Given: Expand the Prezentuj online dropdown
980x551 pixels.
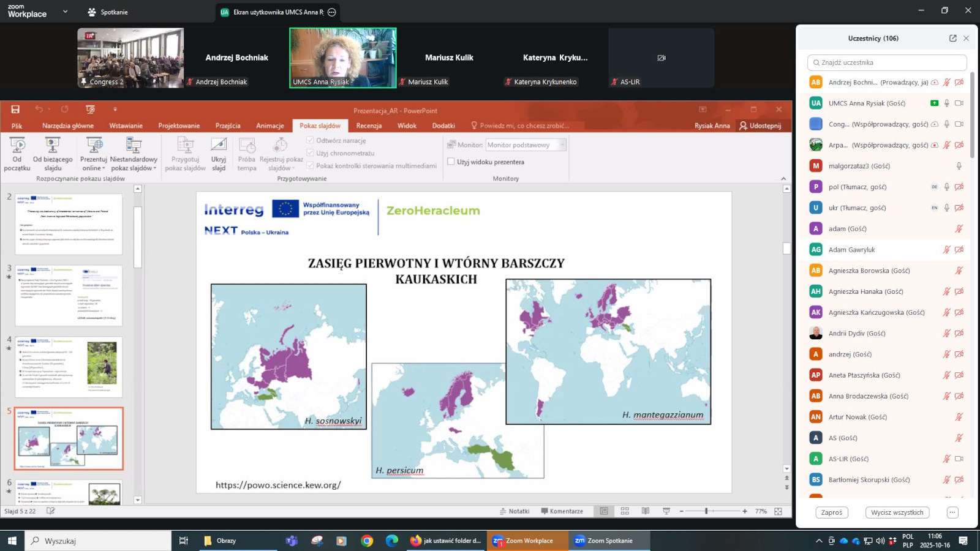Looking at the screenshot, I should pos(103,168).
